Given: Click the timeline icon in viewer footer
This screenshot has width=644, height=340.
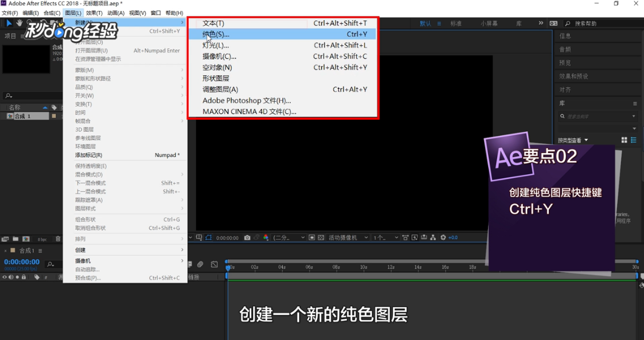Looking at the screenshot, I should pos(424,238).
